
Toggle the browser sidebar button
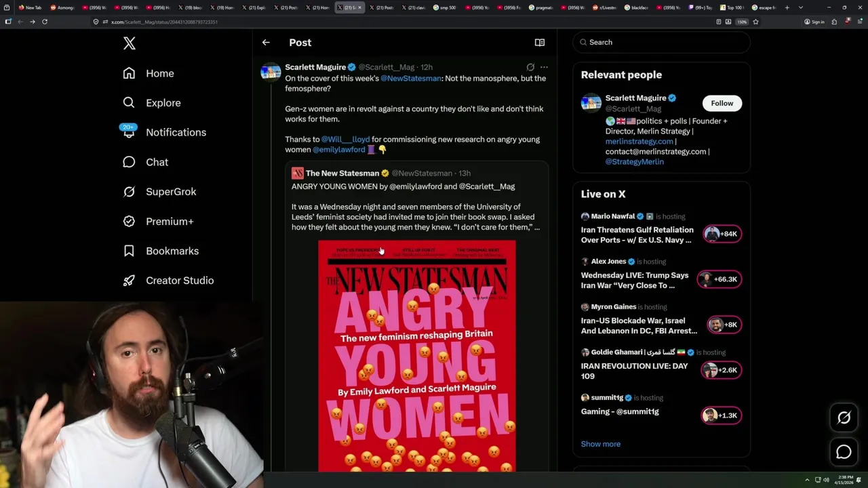pyautogui.click(x=7, y=22)
